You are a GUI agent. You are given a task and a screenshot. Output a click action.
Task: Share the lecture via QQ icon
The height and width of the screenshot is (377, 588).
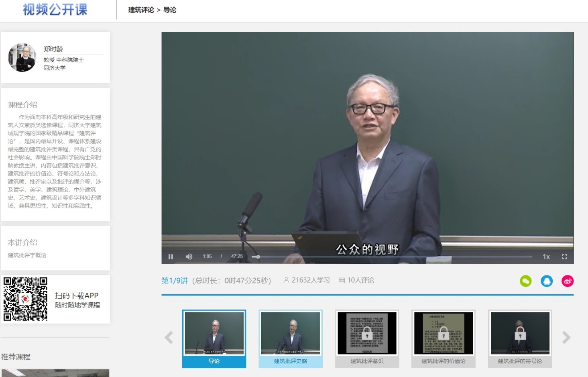546,281
